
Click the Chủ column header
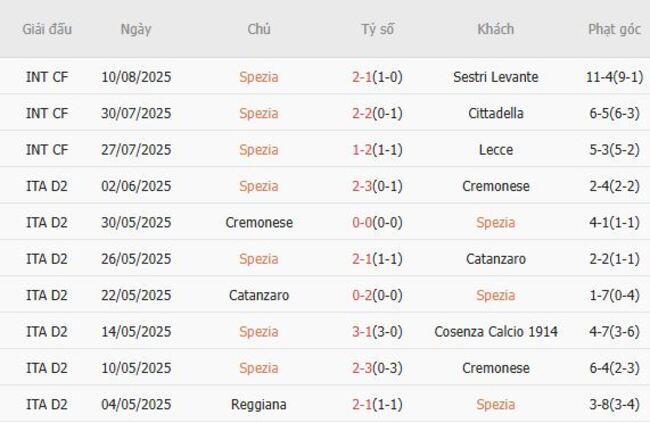tap(259, 29)
